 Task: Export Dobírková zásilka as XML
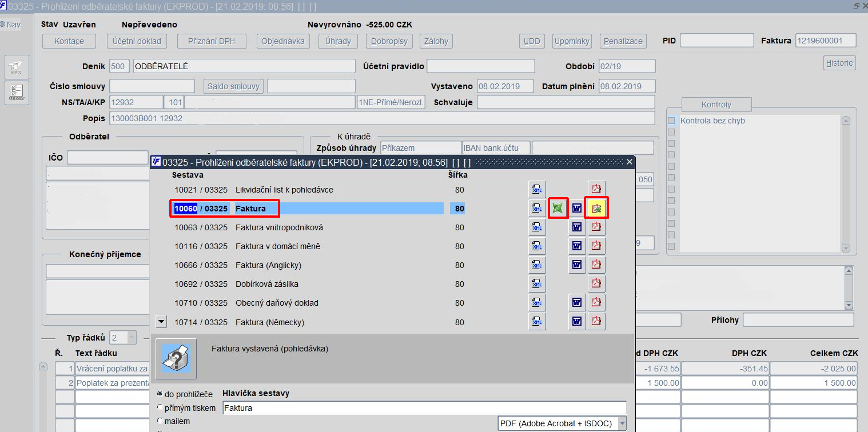[537, 284]
